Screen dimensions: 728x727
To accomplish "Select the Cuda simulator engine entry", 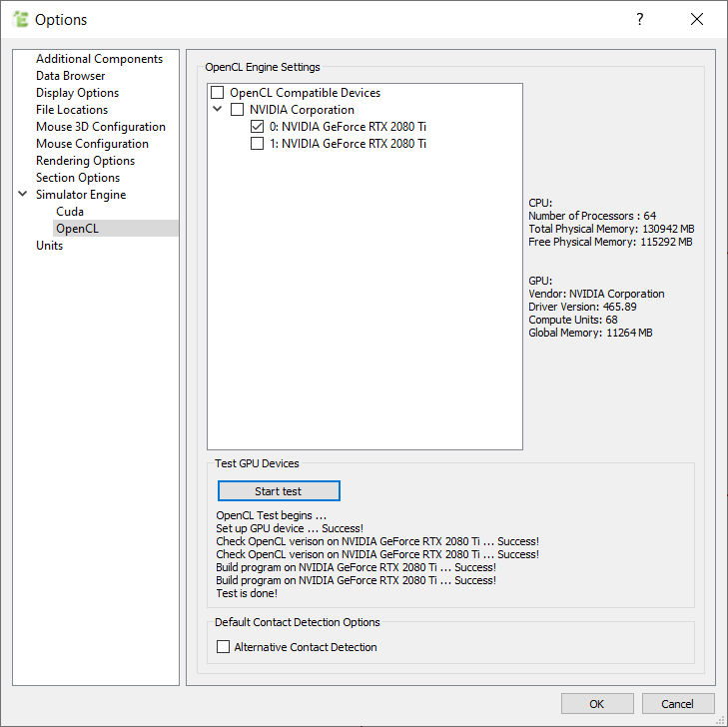I will [x=70, y=212].
